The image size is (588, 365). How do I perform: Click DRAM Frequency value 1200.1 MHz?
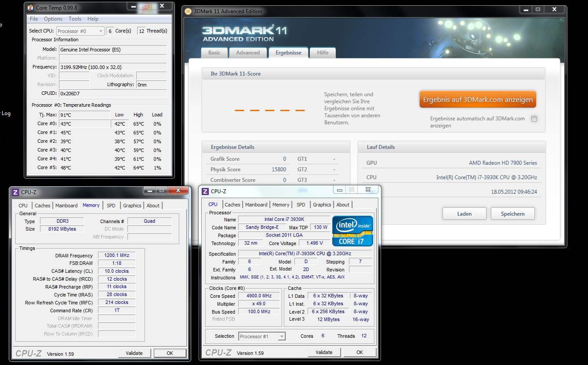[x=117, y=256]
